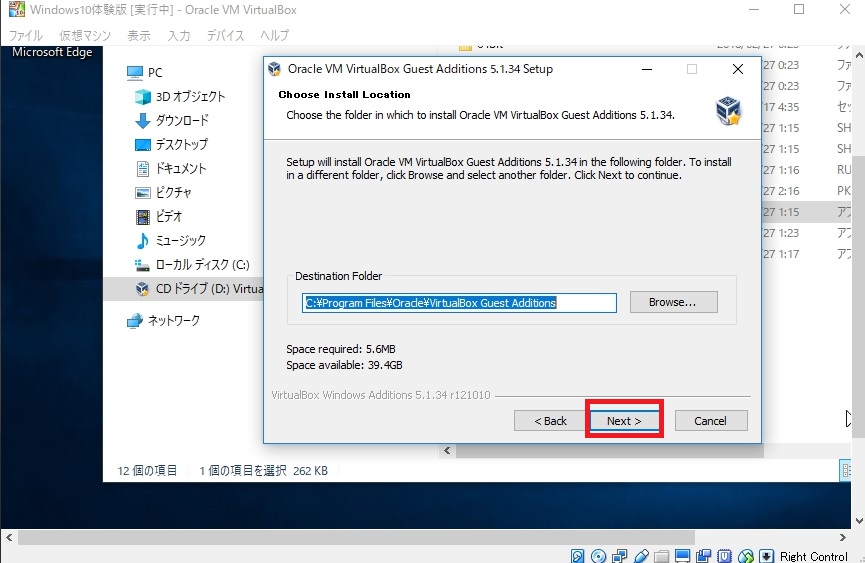This screenshot has height=563, width=865.
Task: Close the Guest Additions Setup dialog
Action: click(738, 69)
